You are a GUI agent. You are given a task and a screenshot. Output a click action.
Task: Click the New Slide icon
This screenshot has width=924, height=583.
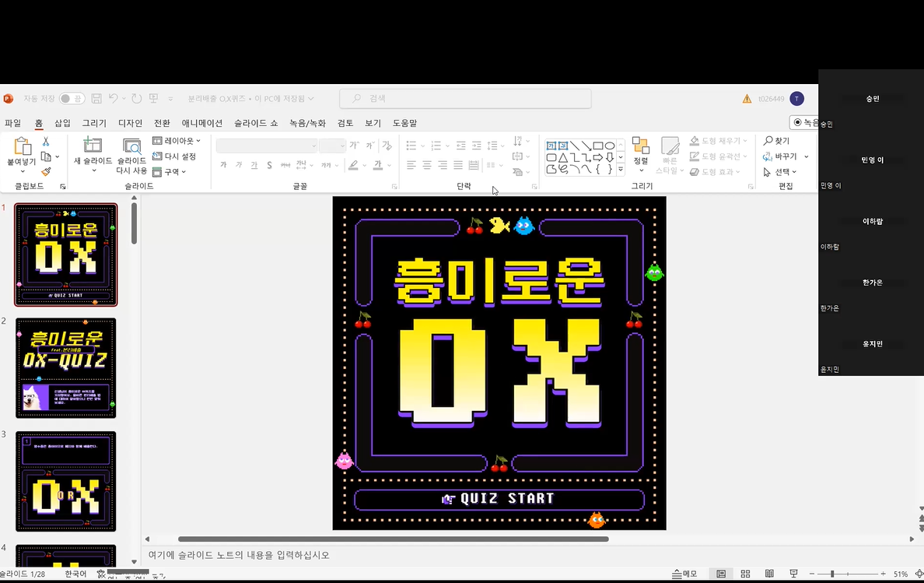93,145
